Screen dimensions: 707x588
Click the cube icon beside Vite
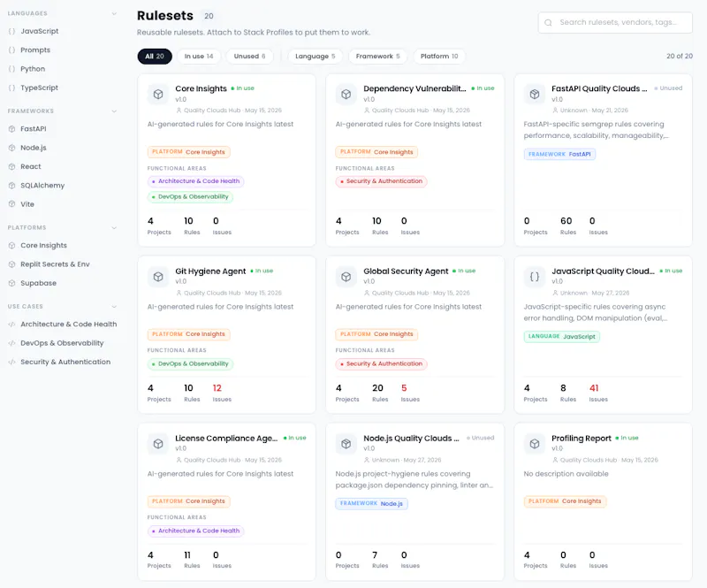11,204
